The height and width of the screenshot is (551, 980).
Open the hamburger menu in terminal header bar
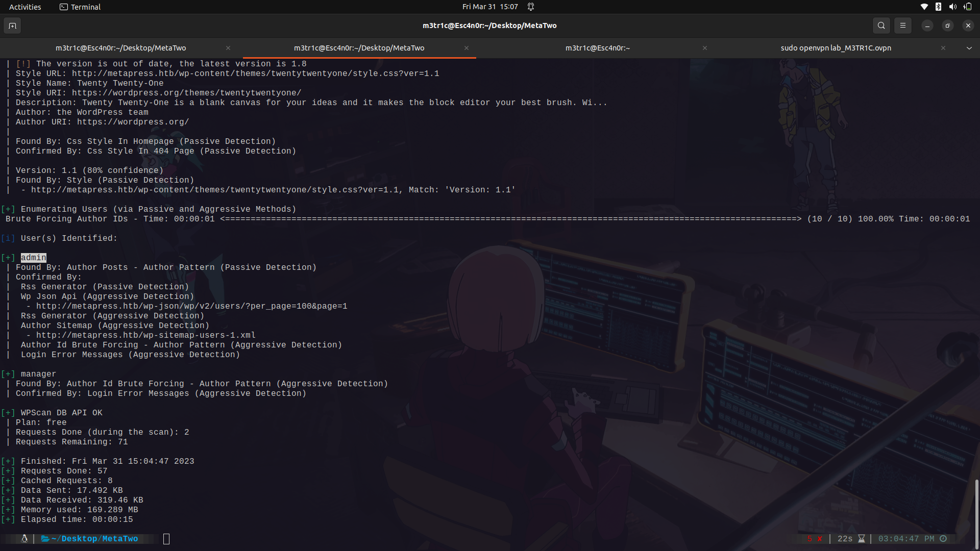902,25
